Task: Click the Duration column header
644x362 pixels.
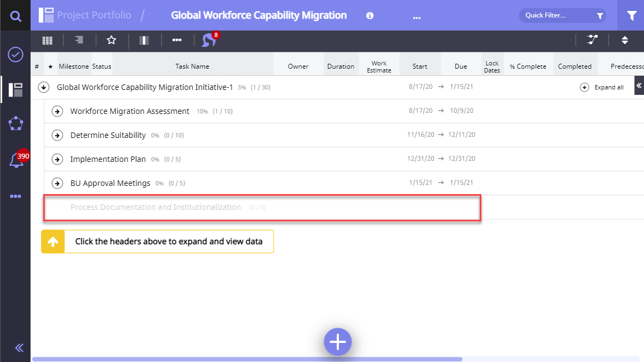Action: click(x=341, y=67)
